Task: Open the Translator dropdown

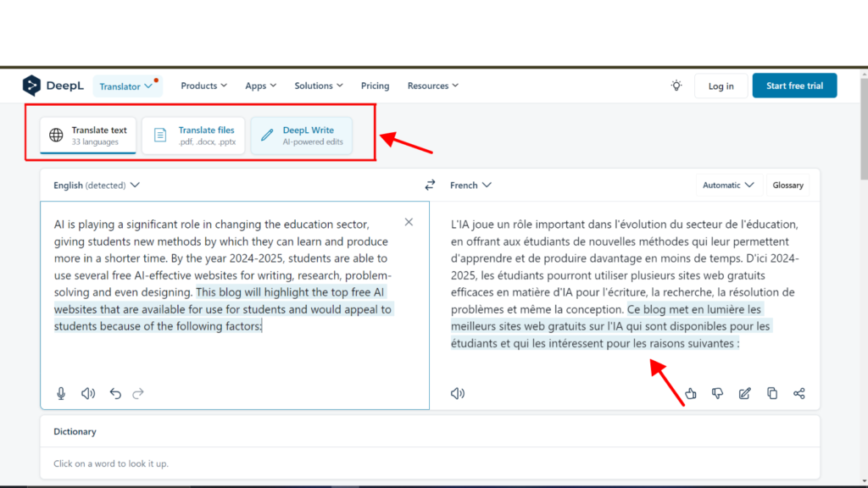Action: (x=127, y=86)
